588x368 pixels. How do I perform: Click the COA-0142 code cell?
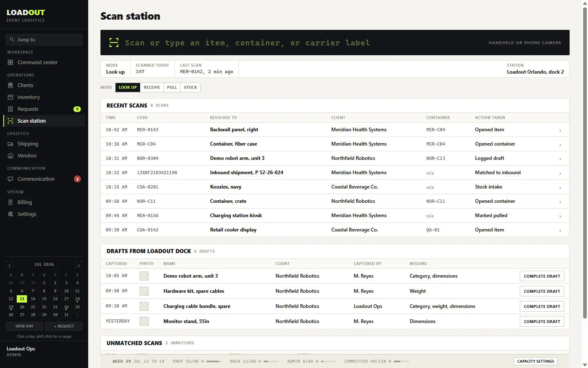click(x=147, y=230)
